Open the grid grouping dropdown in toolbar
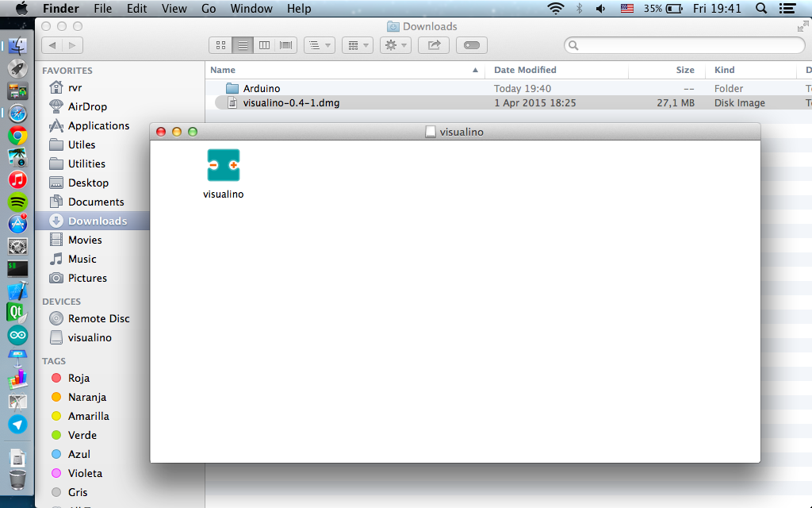Viewport: 812px width, 508px height. 358,45
